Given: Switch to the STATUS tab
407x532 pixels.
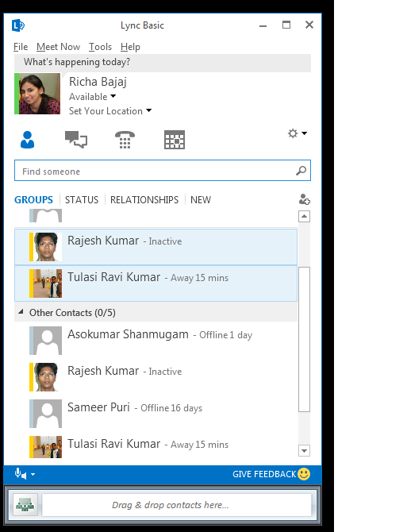Looking at the screenshot, I should (82, 200).
